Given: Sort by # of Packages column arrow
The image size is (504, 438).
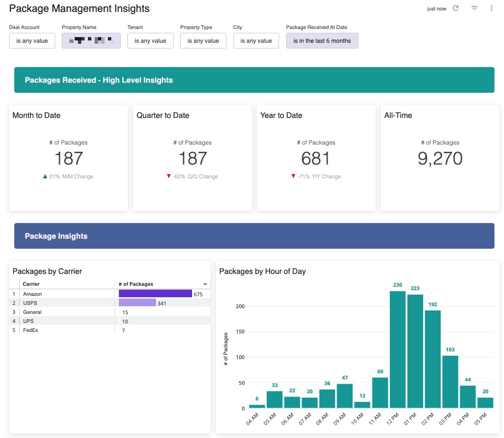Looking at the screenshot, I should click(205, 284).
